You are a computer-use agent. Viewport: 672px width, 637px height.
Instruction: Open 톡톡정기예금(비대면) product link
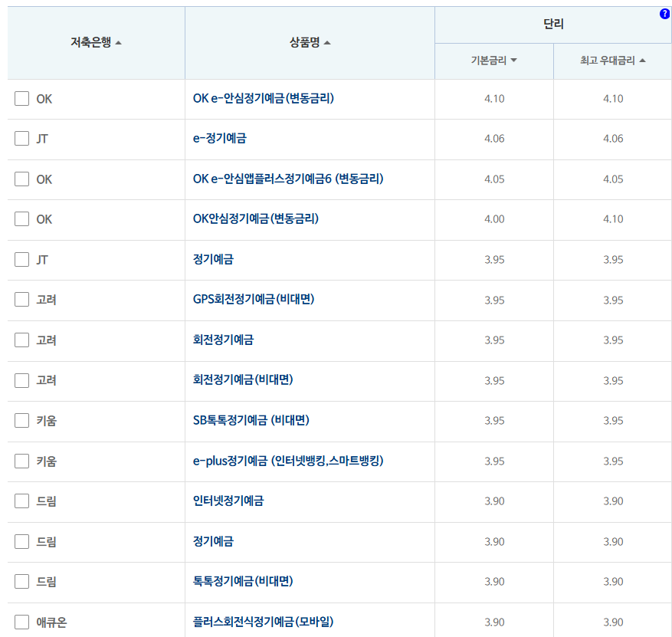pos(243,581)
